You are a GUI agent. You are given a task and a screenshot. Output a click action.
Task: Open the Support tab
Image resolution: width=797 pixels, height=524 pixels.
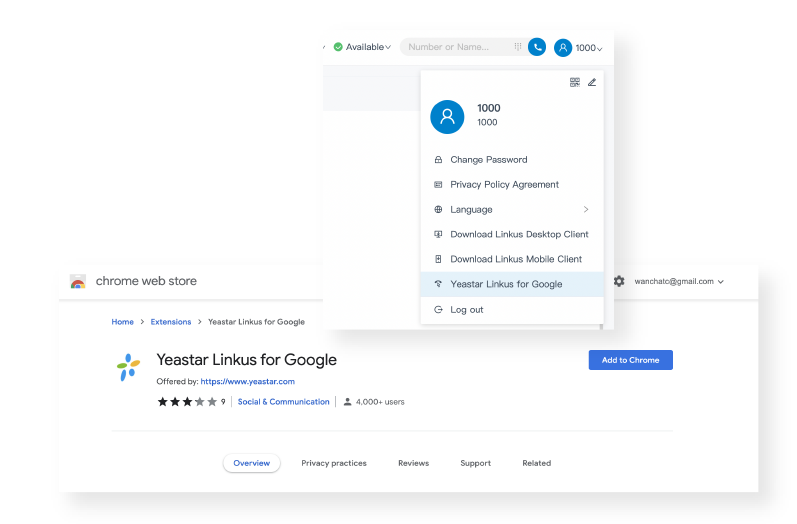pos(475,463)
